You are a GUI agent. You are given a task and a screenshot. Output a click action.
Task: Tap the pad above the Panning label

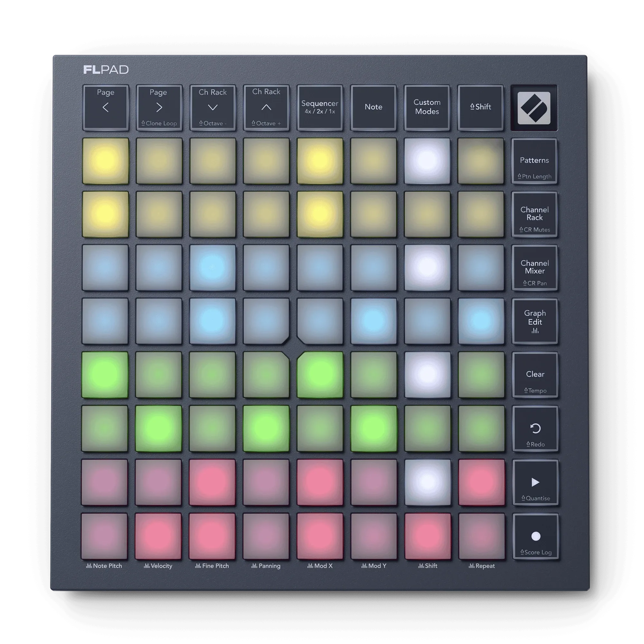coord(266,536)
